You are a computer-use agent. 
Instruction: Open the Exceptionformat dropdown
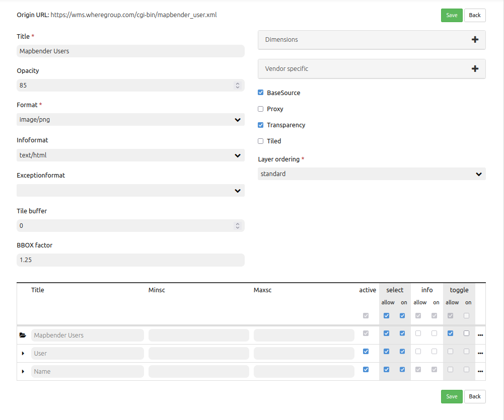(x=130, y=191)
